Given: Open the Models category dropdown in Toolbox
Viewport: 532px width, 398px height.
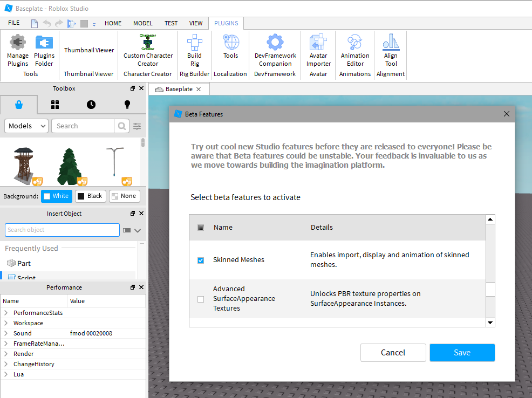Looking at the screenshot, I should pos(26,126).
